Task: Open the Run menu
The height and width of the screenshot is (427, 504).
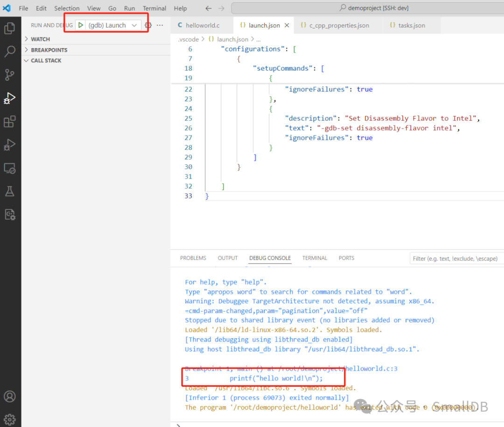Action: pyautogui.click(x=130, y=8)
